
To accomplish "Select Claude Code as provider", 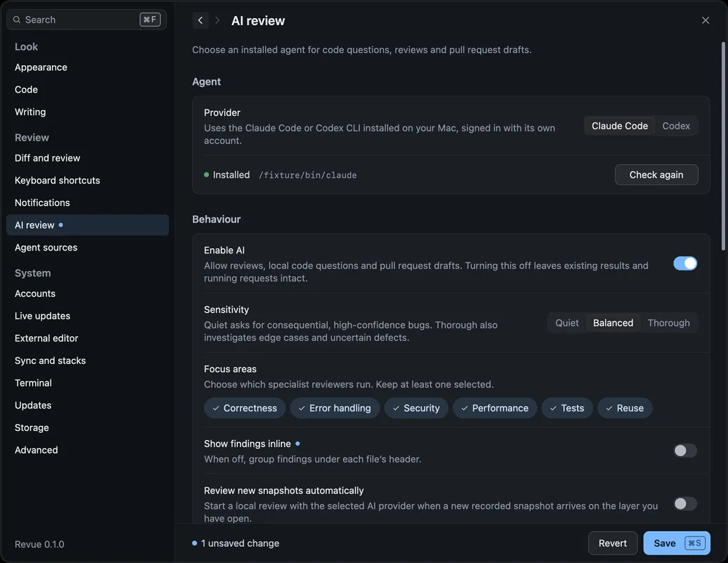I will tap(619, 126).
